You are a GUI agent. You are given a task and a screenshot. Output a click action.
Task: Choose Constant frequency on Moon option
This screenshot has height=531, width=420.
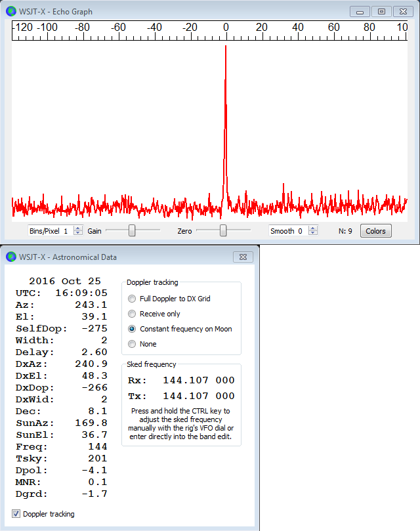pos(133,329)
